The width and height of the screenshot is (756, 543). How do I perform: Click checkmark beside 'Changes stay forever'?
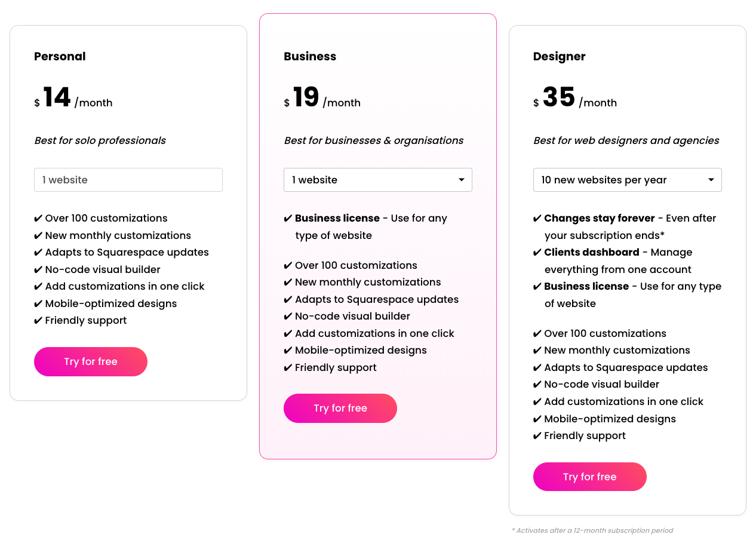[x=537, y=219]
